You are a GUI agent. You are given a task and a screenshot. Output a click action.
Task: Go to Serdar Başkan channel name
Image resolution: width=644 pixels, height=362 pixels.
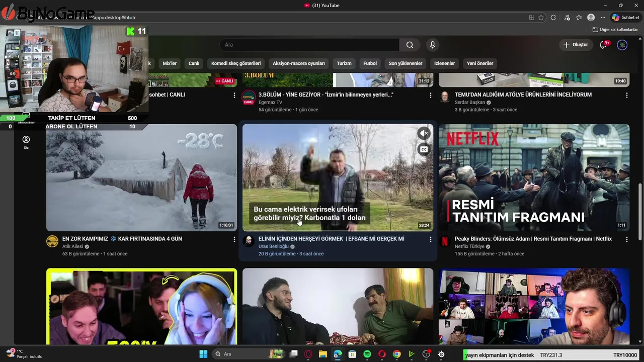tap(469, 102)
